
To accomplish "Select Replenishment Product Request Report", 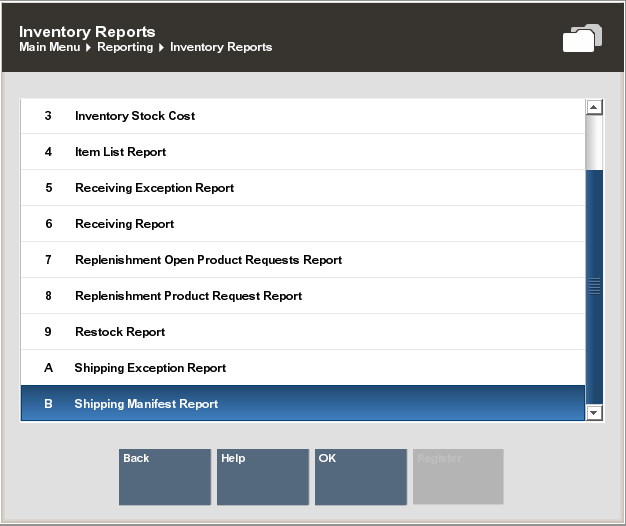I will coord(303,296).
